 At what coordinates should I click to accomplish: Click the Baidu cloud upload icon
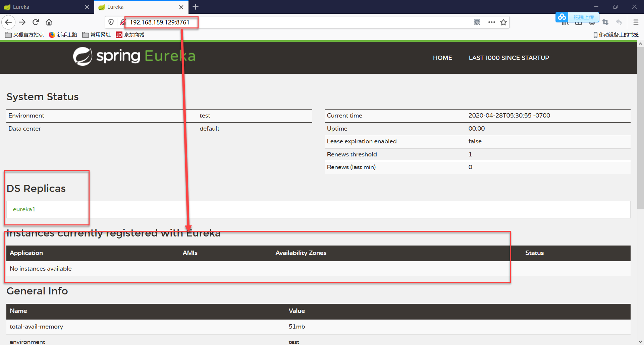562,17
